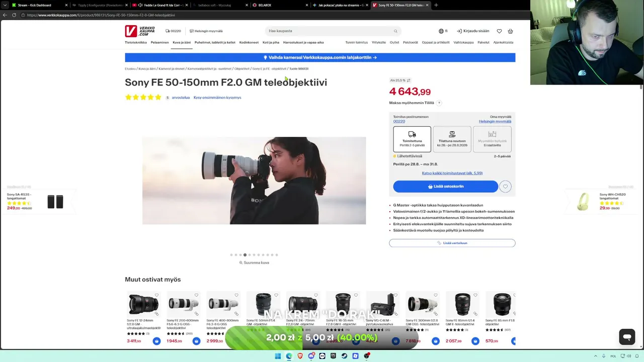Show hidden system tray icons
This screenshot has width=644, height=362.
596,356
